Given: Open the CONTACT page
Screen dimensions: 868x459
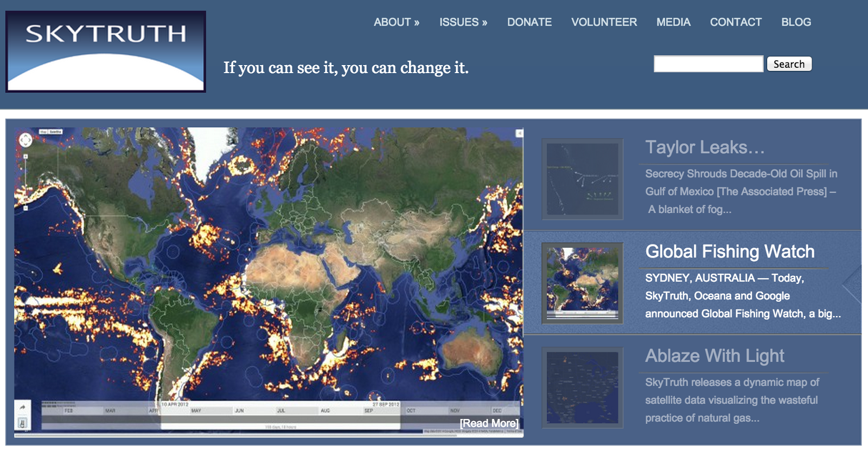Looking at the screenshot, I should coord(736,22).
